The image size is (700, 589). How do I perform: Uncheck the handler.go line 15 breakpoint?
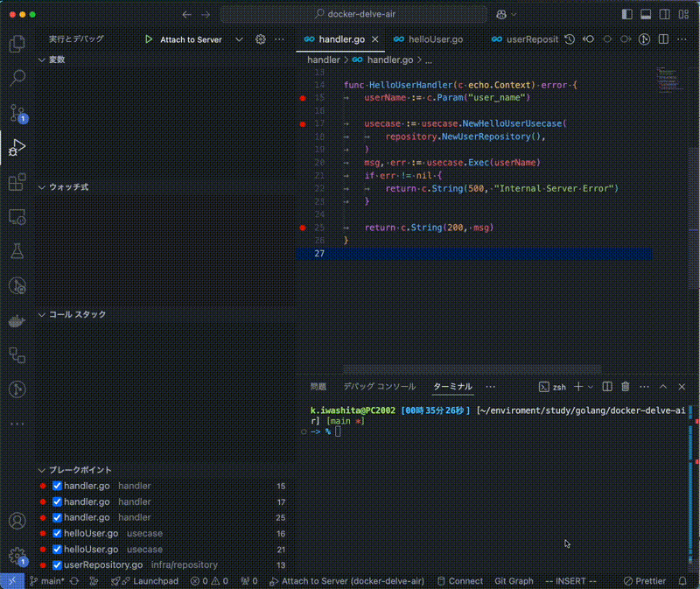pos(58,486)
